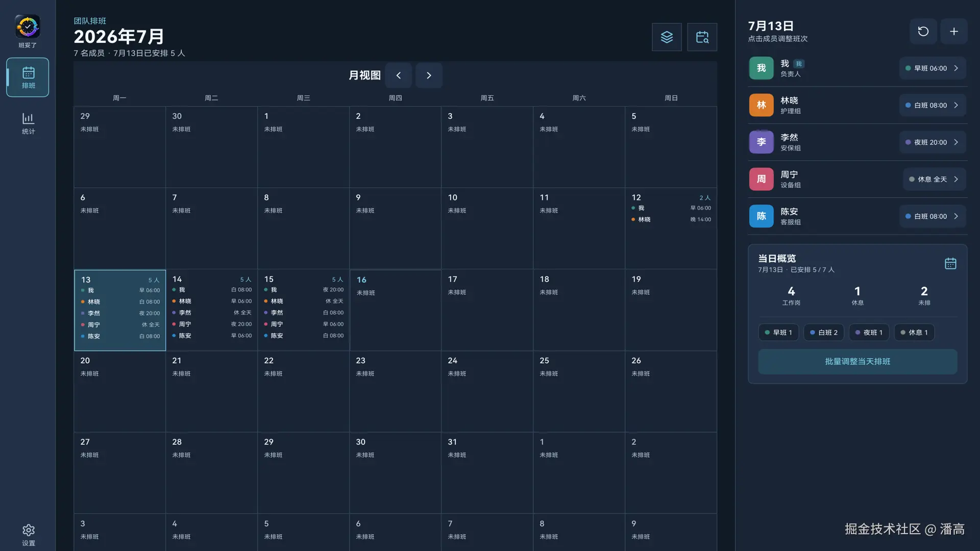Image resolution: width=980 pixels, height=551 pixels.
Task: Click the green 我 avatar
Action: [x=761, y=68]
